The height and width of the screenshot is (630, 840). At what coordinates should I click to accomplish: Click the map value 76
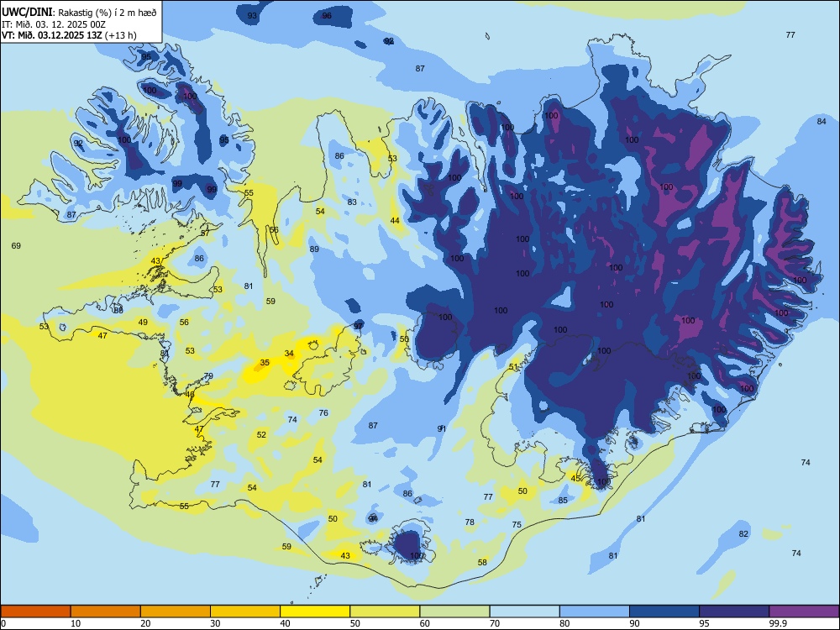click(x=323, y=413)
